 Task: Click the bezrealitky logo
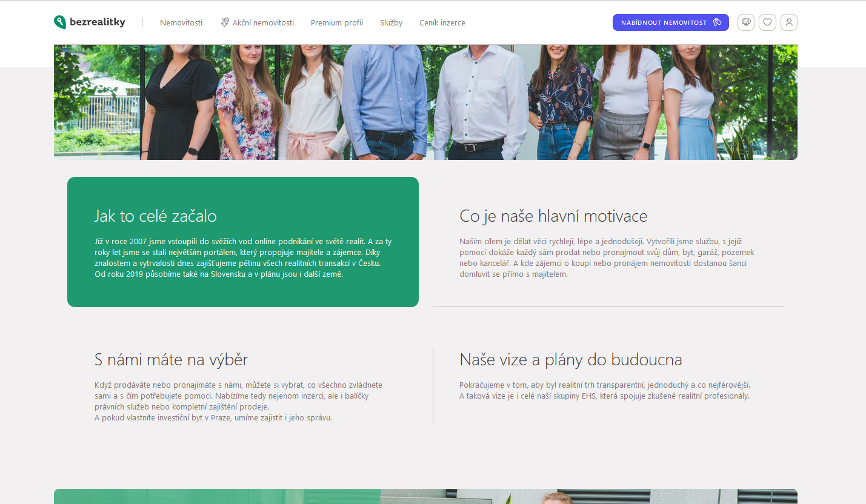90,22
